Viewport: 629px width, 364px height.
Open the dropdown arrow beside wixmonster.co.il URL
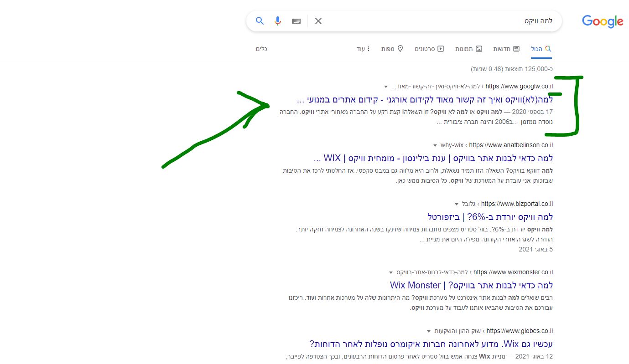pos(390,272)
